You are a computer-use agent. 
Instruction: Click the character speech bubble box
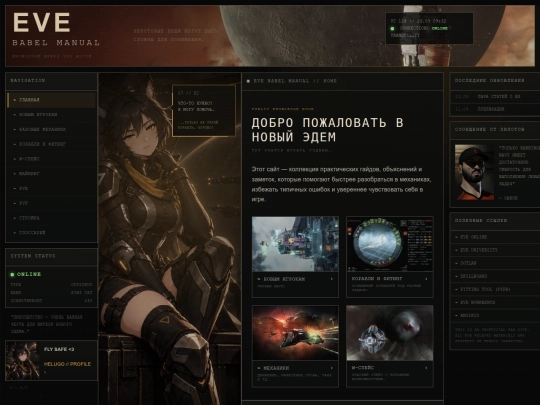click(204, 111)
